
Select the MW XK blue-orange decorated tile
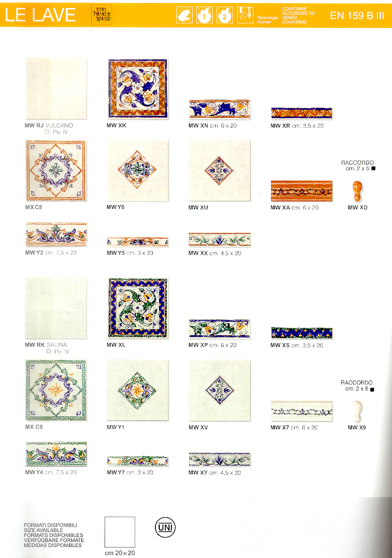pos(137,89)
